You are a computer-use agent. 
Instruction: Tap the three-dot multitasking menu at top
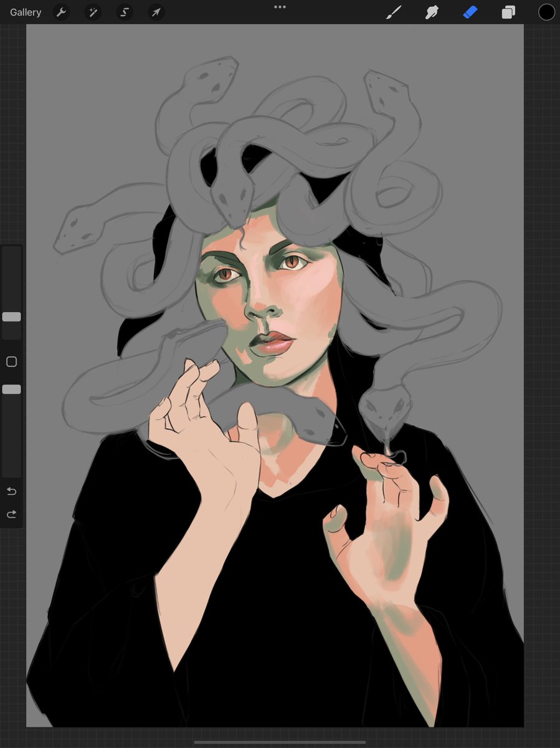click(x=280, y=7)
